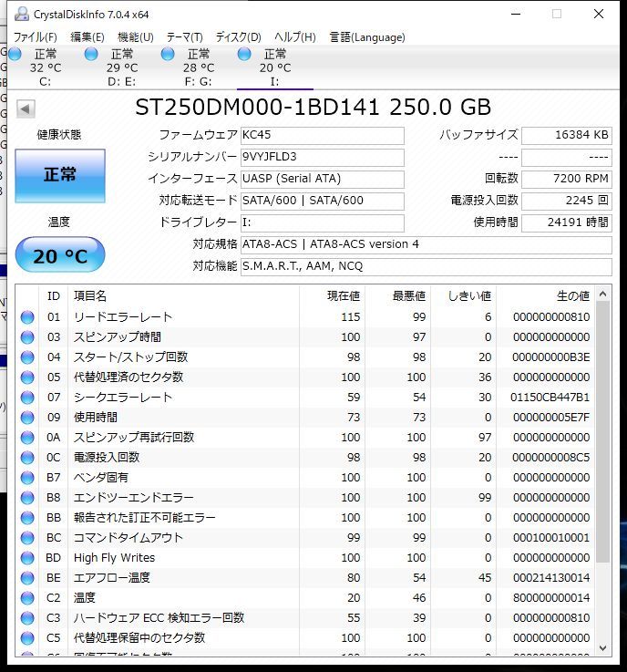Click the status icon for エアフロー温度 row
The height and width of the screenshot is (672, 627).
pos(27,578)
